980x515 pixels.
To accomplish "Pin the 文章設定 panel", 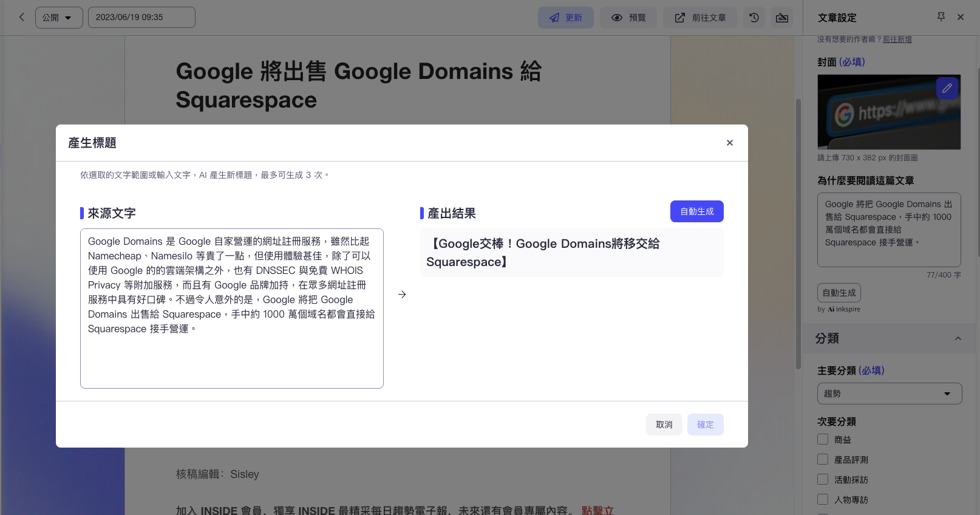I will click(x=941, y=17).
